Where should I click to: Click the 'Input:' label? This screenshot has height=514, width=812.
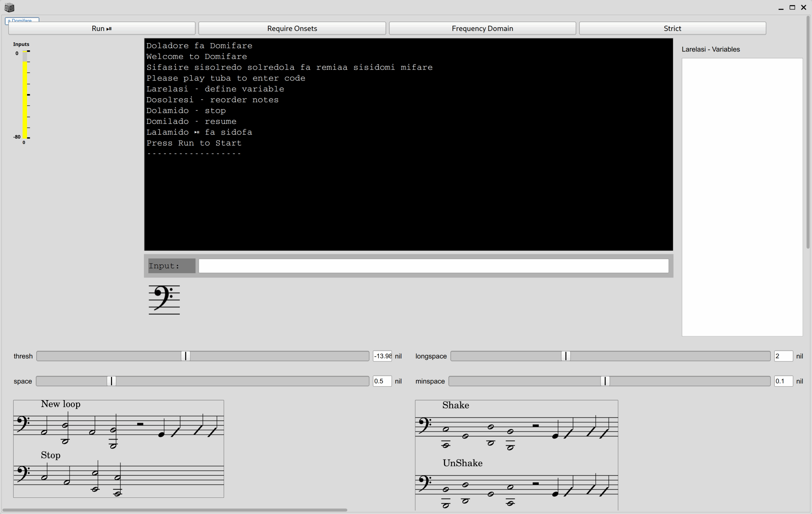pyautogui.click(x=172, y=266)
